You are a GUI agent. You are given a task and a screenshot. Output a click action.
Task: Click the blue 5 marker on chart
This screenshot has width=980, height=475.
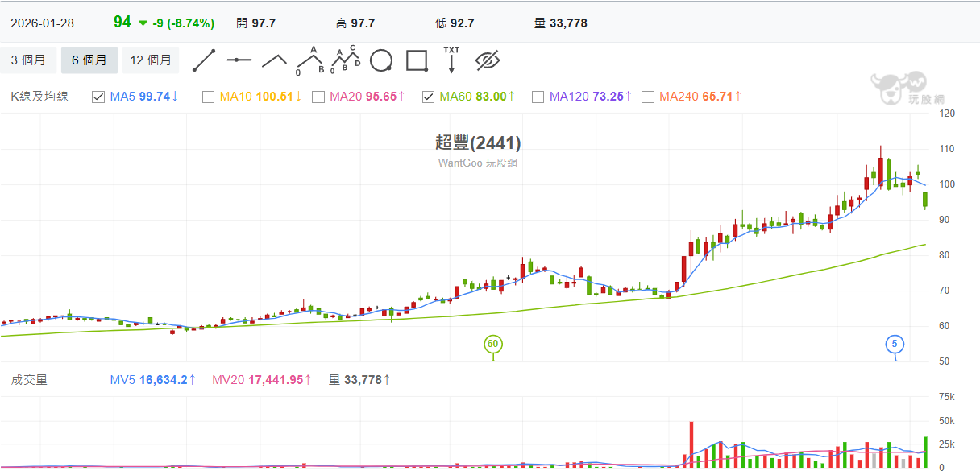pyautogui.click(x=895, y=344)
